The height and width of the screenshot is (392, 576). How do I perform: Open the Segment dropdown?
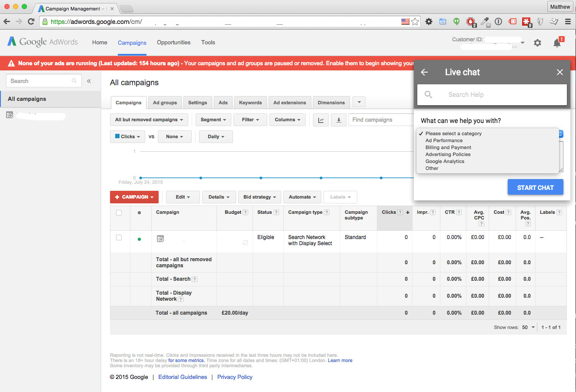pyautogui.click(x=213, y=120)
